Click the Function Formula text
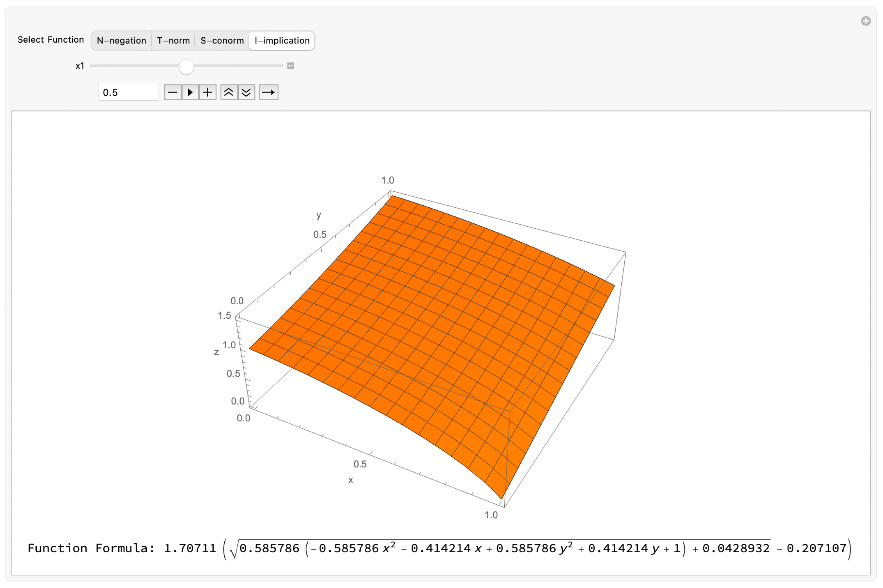The image size is (883, 588). 91,548
